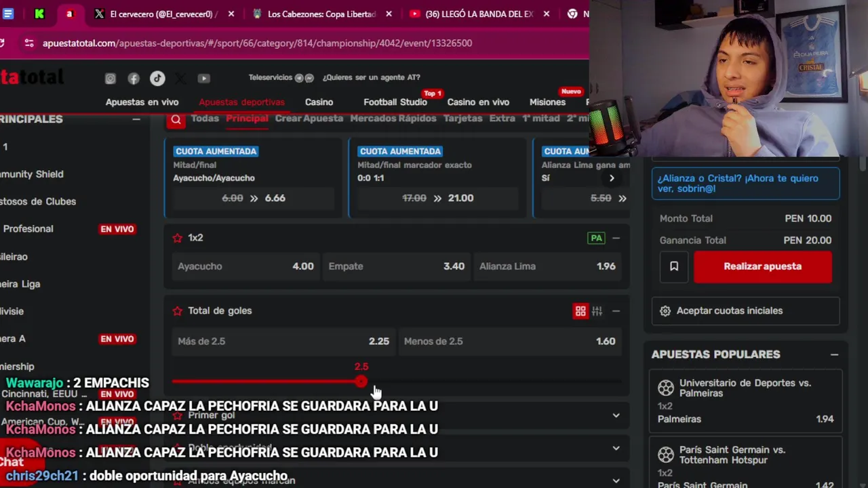
Task: Switch to the Tarjetas tab
Action: (x=462, y=118)
